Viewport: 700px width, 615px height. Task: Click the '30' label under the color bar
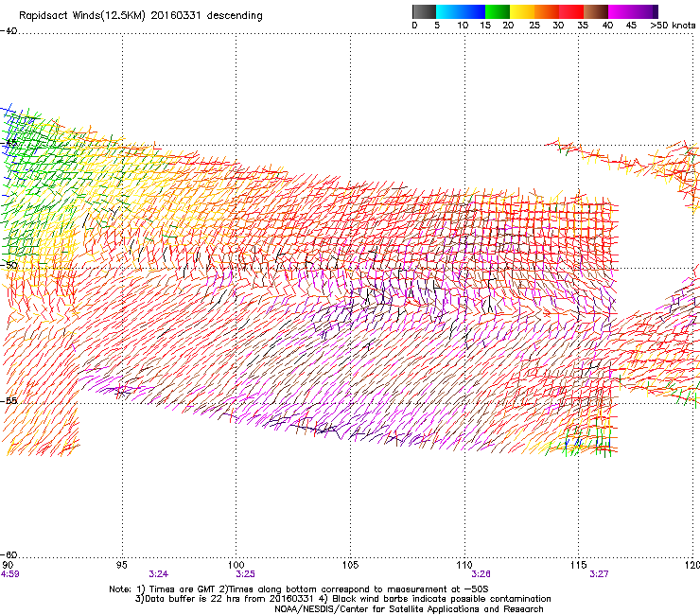[x=558, y=26]
